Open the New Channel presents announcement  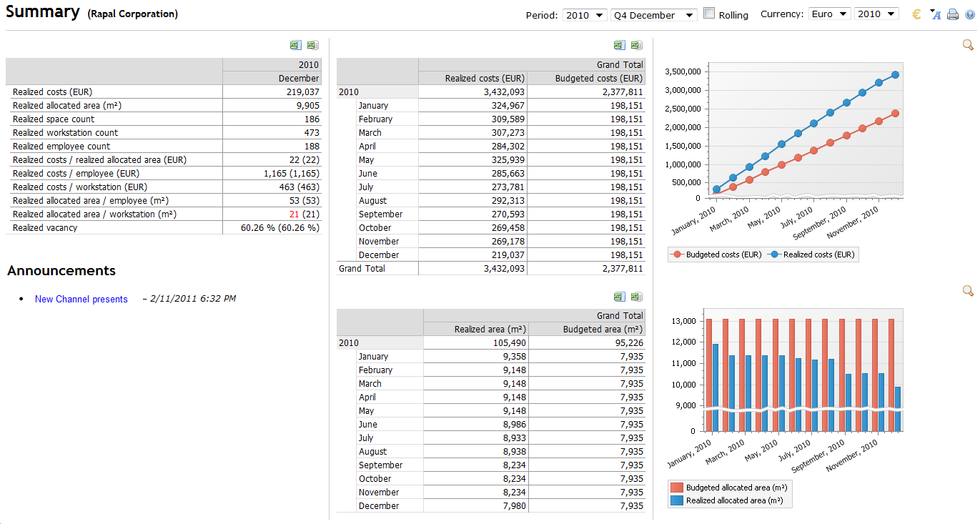coord(81,299)
